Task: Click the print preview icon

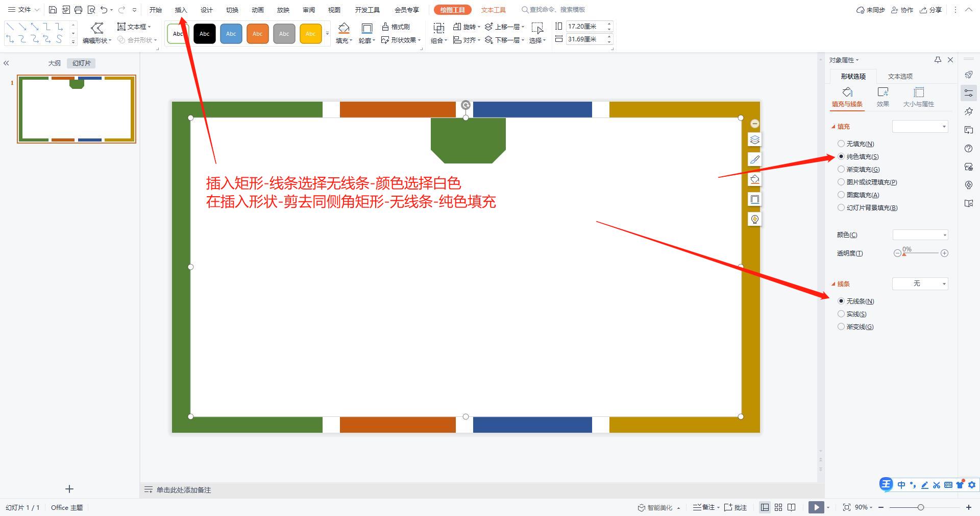Action: (91, 10)
